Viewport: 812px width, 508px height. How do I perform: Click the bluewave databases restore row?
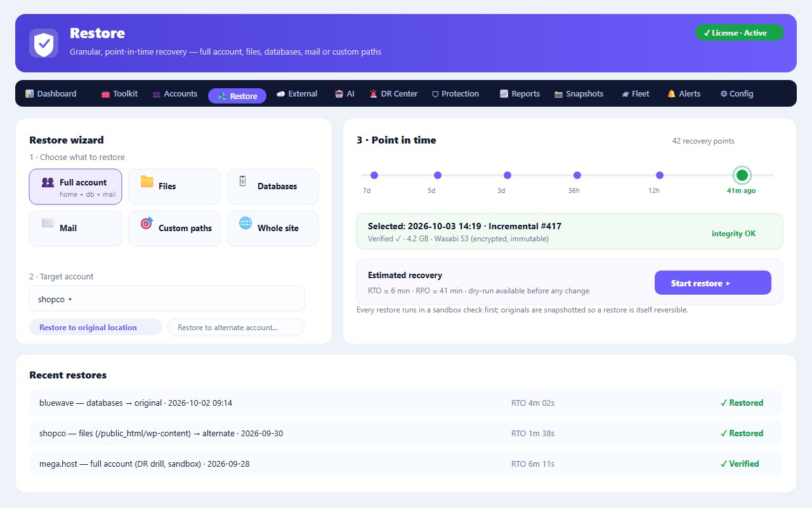[406, 403]
